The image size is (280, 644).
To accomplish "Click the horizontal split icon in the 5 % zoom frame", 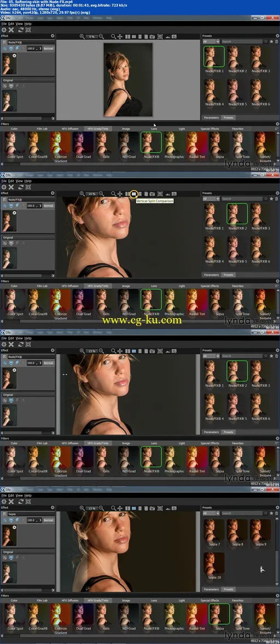I will coord(140,37).
